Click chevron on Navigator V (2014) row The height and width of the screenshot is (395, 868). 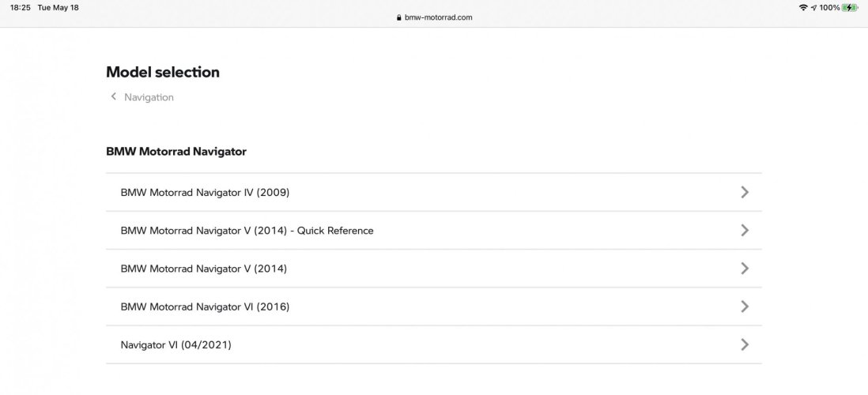[745, 269]
